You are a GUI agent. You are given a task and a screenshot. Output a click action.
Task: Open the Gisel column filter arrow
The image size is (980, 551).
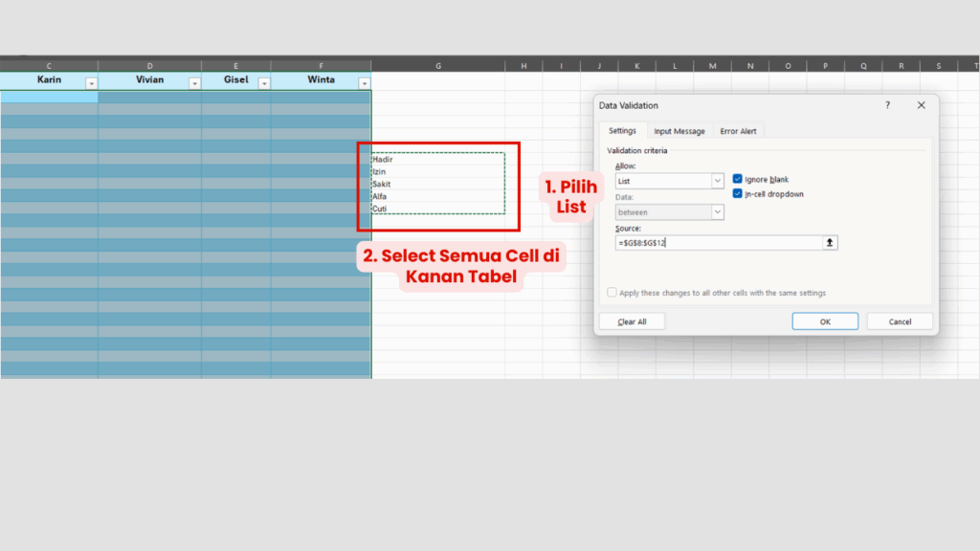click(x=264, y=84)
